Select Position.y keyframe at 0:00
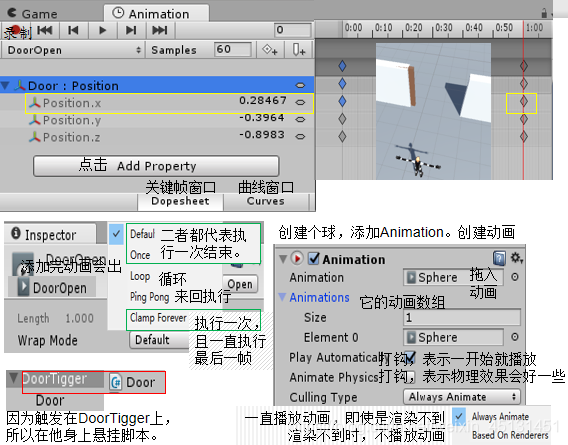 [342, 118]
